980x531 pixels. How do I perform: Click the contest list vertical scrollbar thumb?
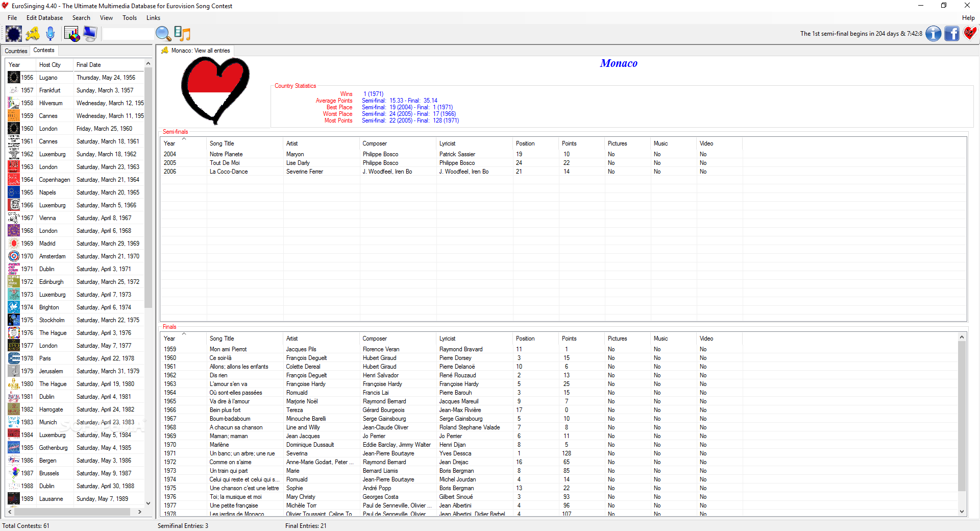149,188
